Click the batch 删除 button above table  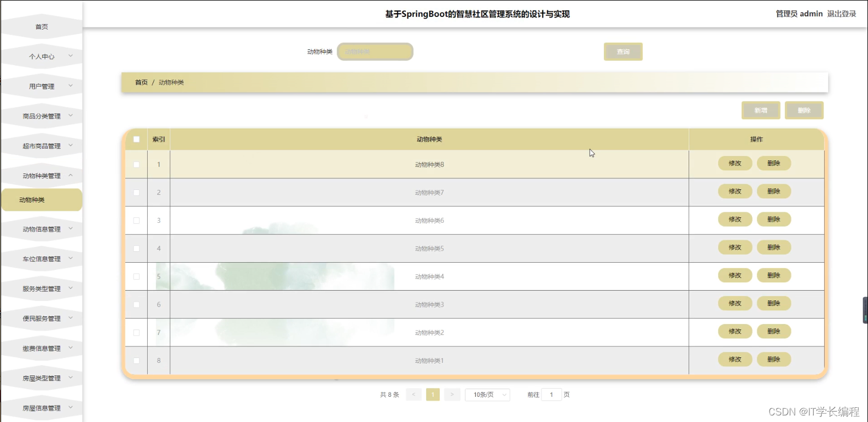tap(804, 110)
